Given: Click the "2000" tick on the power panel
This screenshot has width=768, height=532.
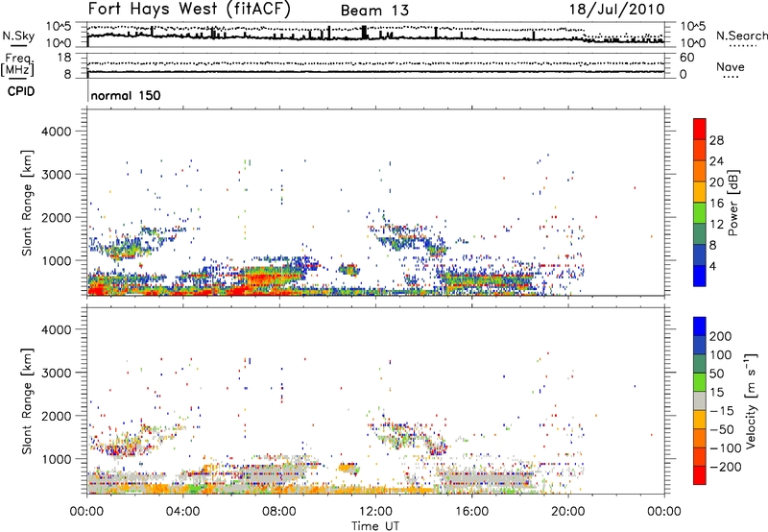Looking at the screenshot, I should pos(56,217).
